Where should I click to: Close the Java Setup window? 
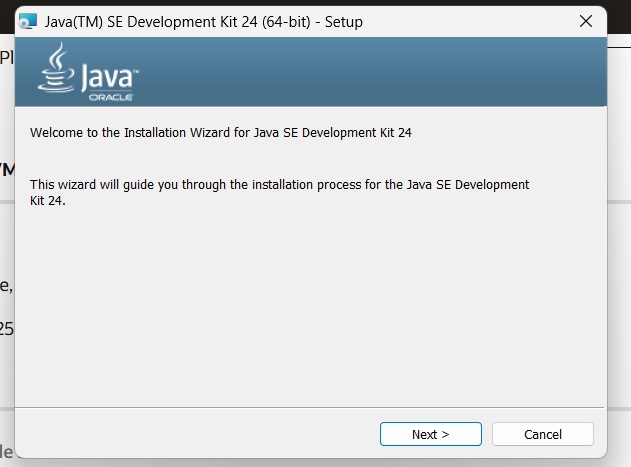[586, 21]
